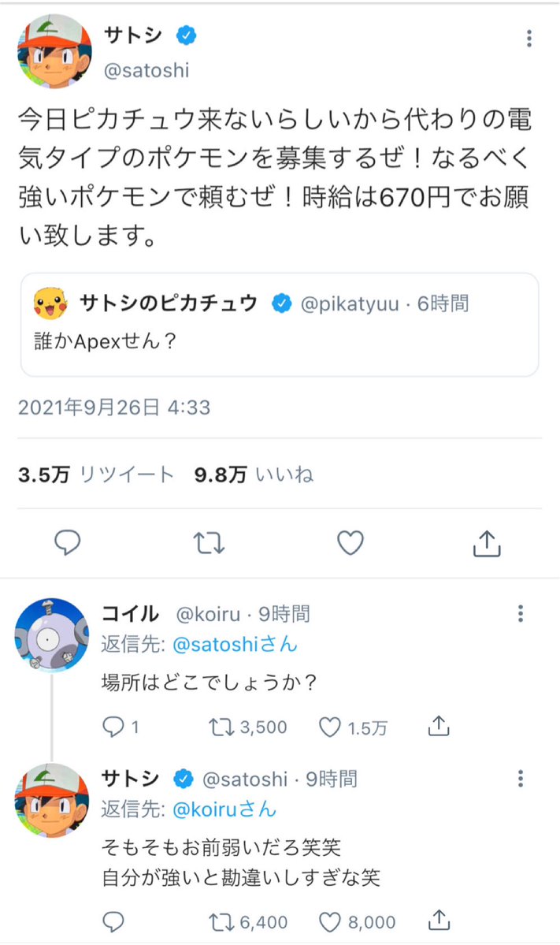Click the retweet icon under the main tweet
Image resolution: width=560 pixels, height=945 pixels.
(208, 542)
